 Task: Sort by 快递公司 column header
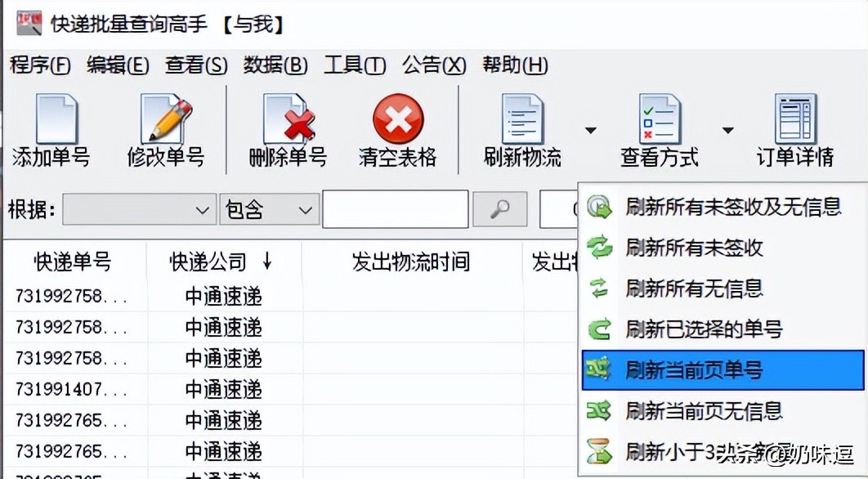tap(224, 262)
